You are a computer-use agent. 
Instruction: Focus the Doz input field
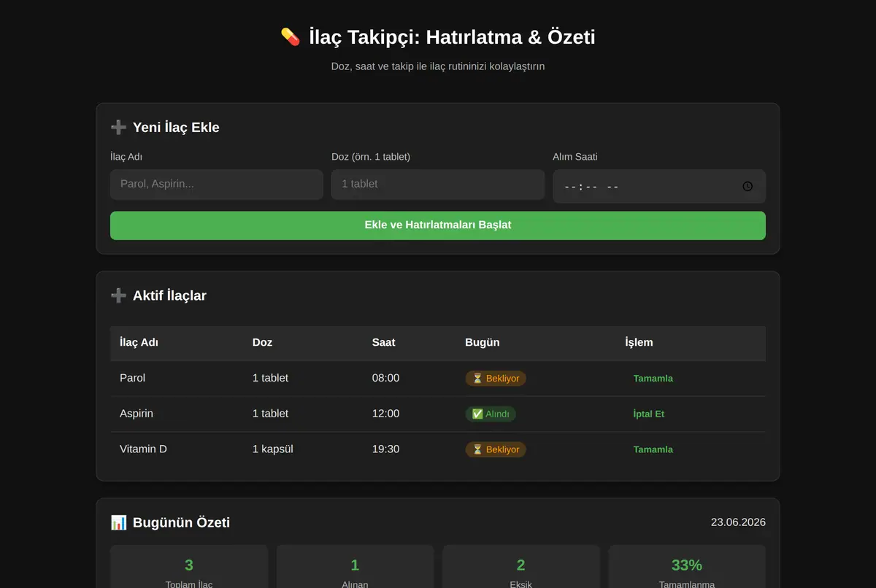[x=438, y=185]
